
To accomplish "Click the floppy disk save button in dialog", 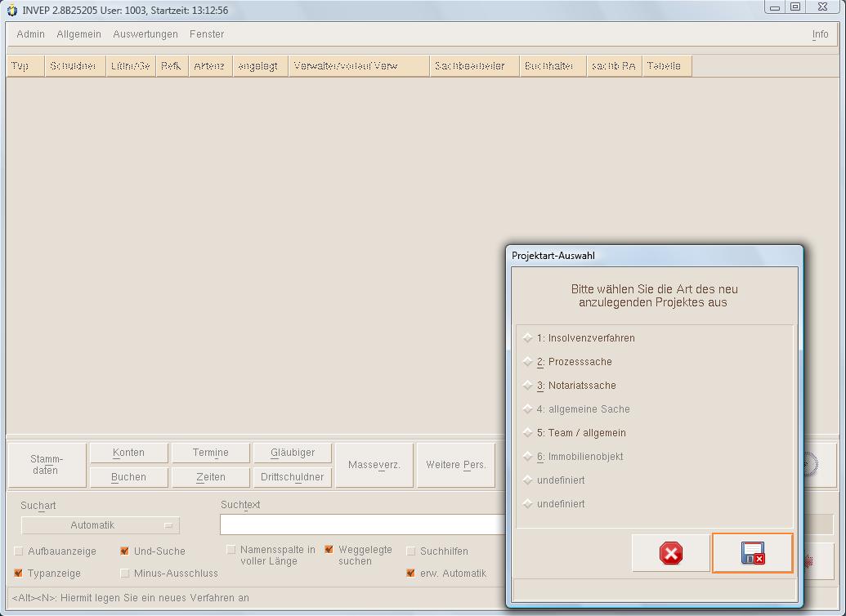I will coord(752,553).
